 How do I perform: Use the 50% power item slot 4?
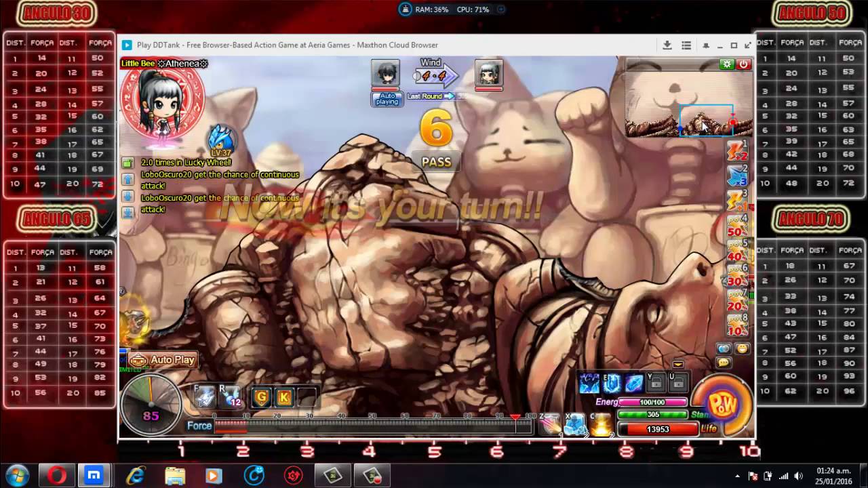click(x=738, y=226)
